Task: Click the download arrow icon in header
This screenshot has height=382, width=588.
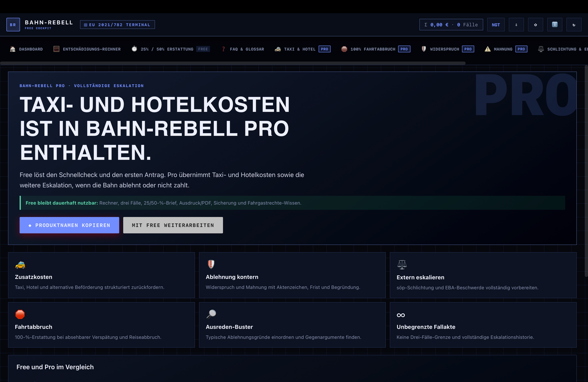Action: pos(516,24)
